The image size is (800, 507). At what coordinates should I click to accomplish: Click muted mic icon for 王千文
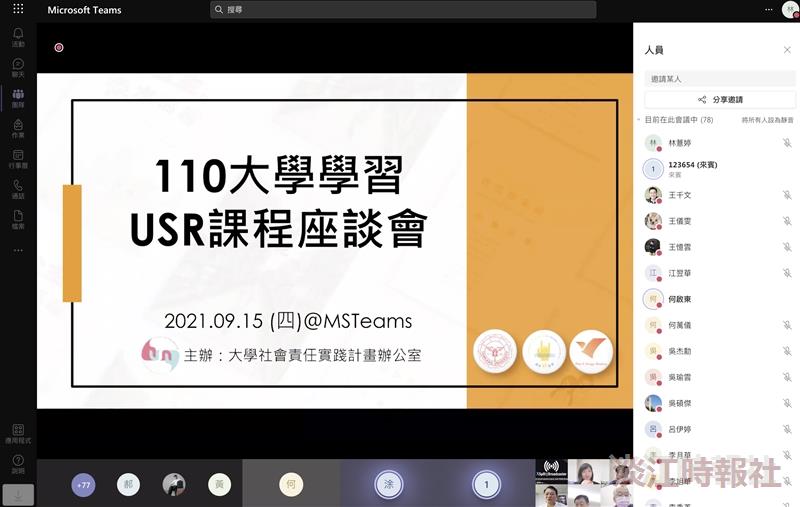pos(787,195)
